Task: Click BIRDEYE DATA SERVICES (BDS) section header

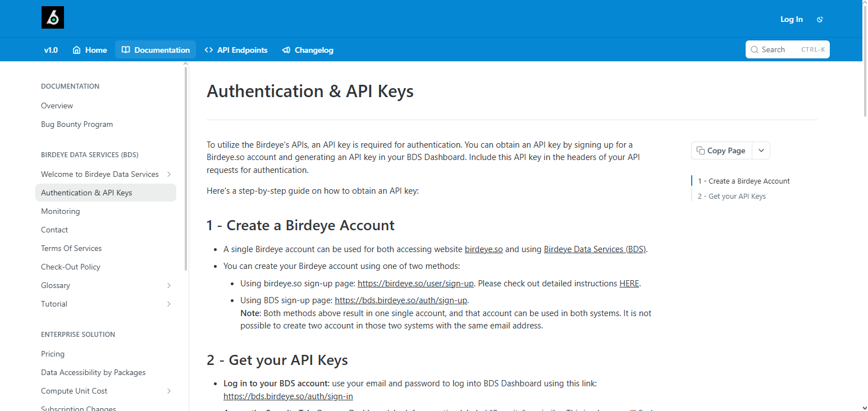Action: coord(90,155)
